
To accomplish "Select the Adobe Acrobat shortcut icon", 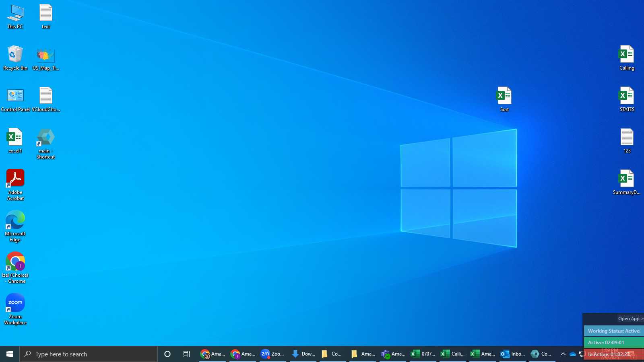I will 15,185.
